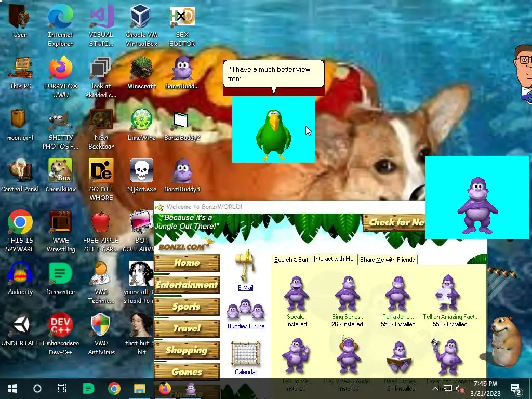
Task: Open the Dissenter desktop icon
Action: click(60, 279)
